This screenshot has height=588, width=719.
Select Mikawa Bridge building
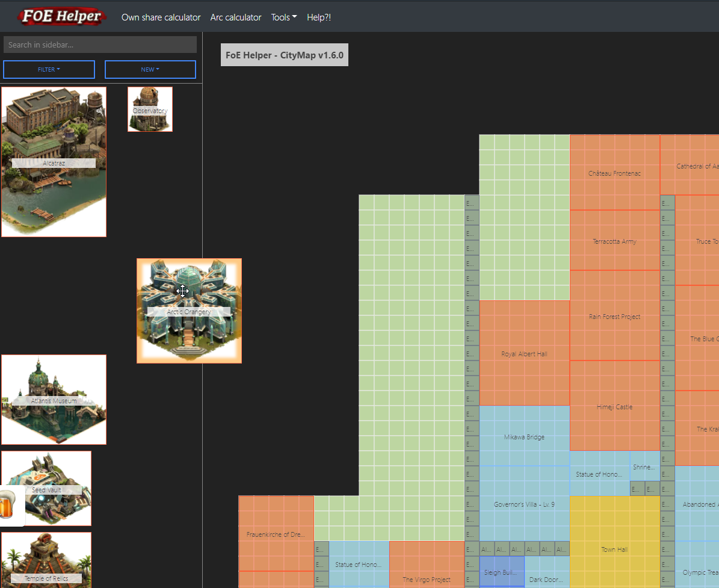coord(524,436)
